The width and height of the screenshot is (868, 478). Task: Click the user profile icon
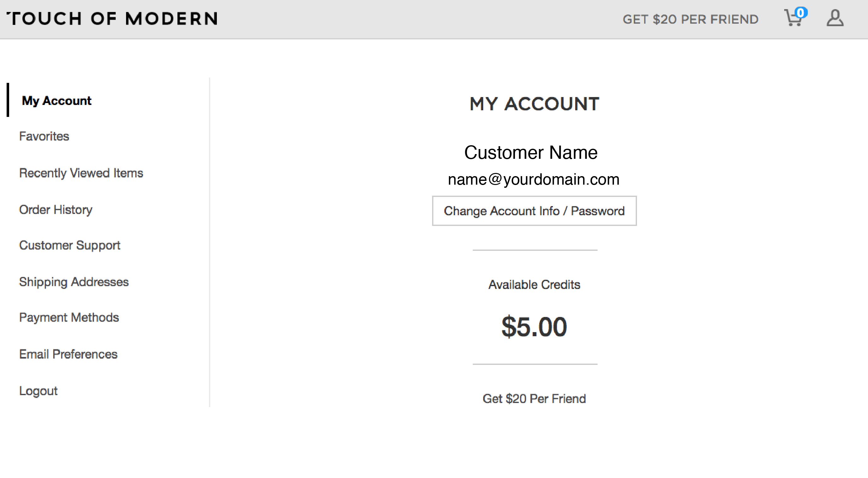coord(835,18)
